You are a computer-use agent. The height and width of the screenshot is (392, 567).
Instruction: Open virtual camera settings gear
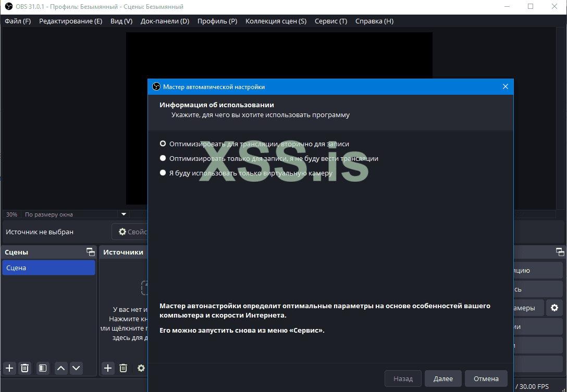pyautogui.click(x=554, y=308)
